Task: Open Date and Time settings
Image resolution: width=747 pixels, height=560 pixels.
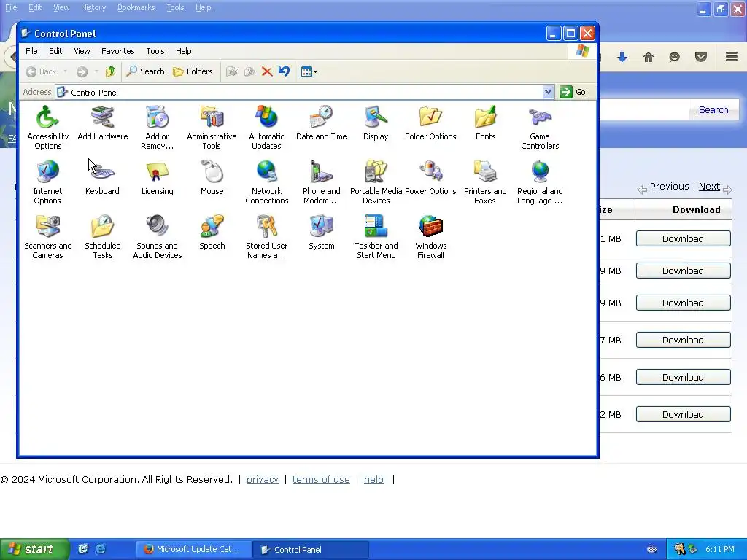Action: click(x=321, y=122)
